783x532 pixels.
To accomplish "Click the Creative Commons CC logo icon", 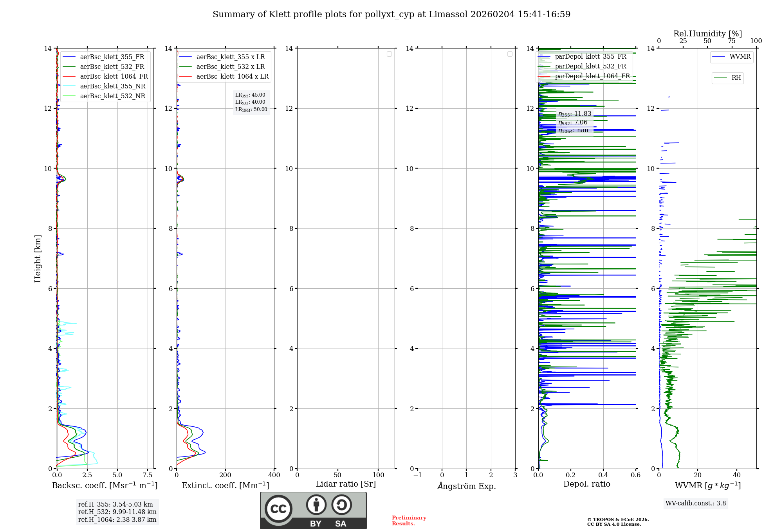I will [278, 509].
